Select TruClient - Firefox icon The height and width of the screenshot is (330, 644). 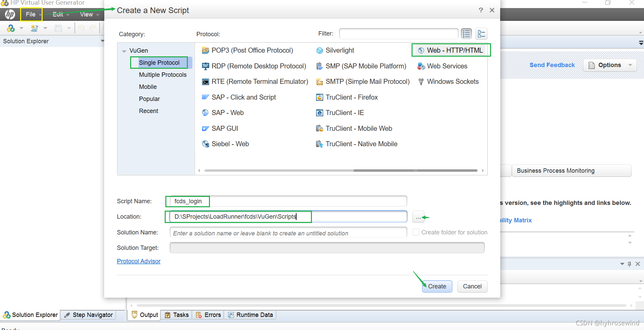click(320, 97)
